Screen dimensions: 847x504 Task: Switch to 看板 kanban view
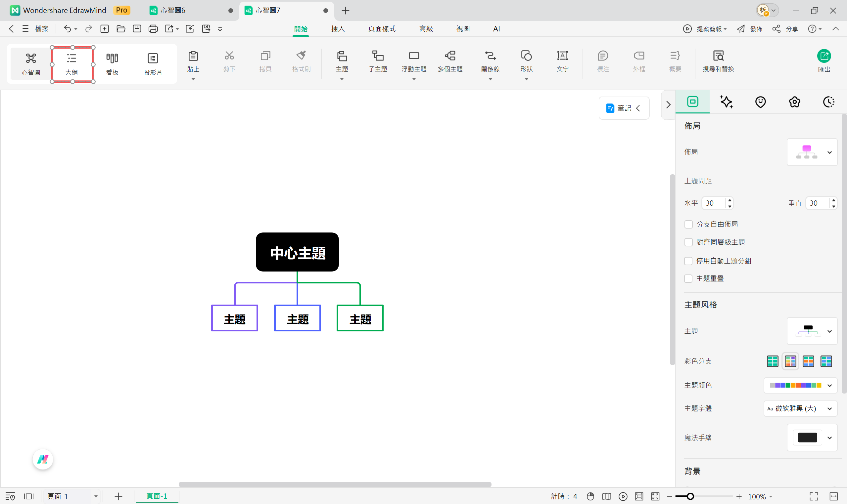pyautogui.click(x=112, y=63)
